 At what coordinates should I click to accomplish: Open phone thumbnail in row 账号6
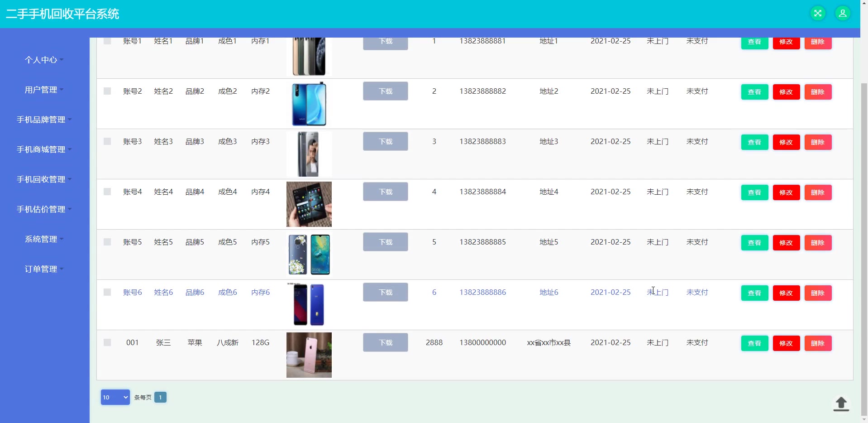point(309,305)
